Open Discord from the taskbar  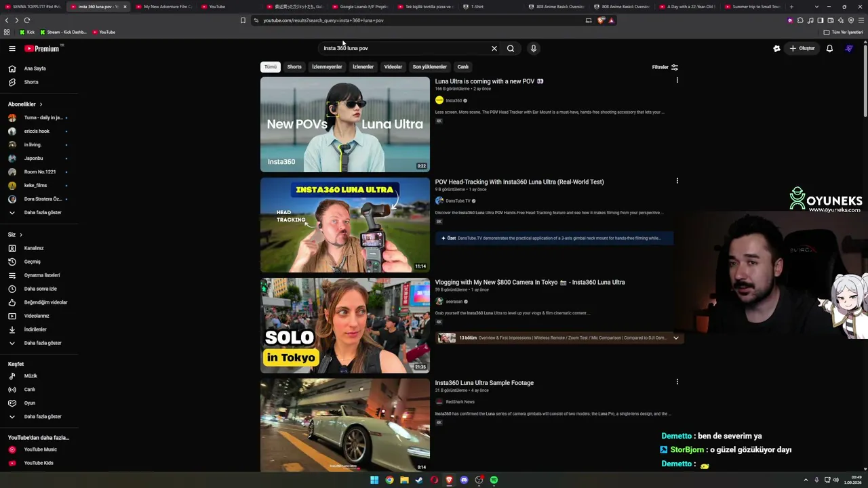coord(464,480)
